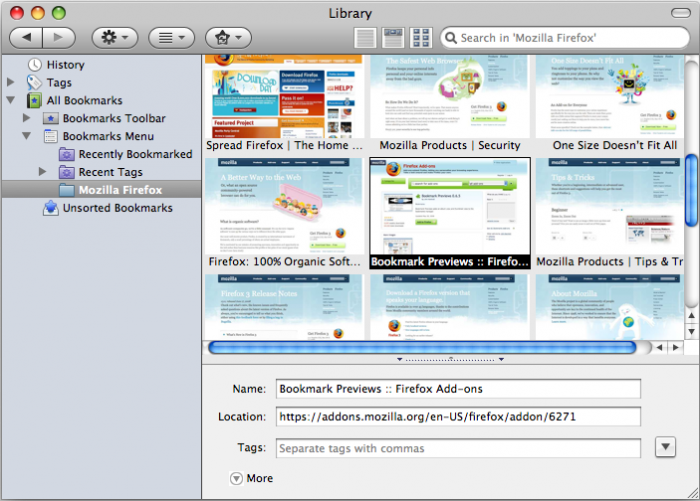Click the Tags input field
Screen dimensions: 700x501
coord(458,448)
